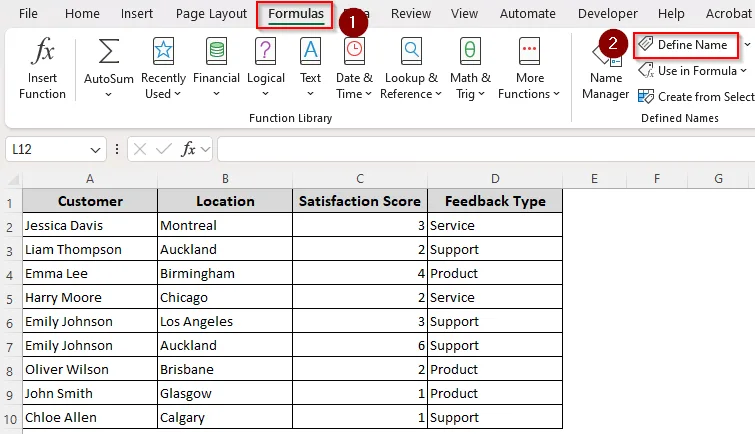Switch to the Review tab
Viewport: 755px width, 434px height.
tap(411, 13)
